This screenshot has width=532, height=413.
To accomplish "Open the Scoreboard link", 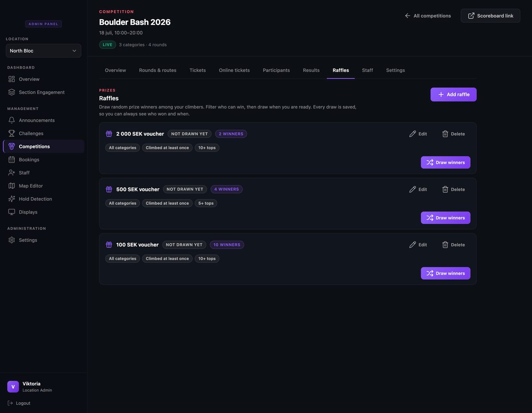I will coord(490,16).
